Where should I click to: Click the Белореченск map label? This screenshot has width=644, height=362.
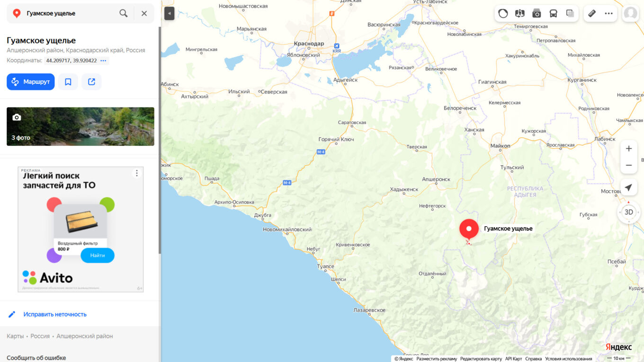coord(460,108)
